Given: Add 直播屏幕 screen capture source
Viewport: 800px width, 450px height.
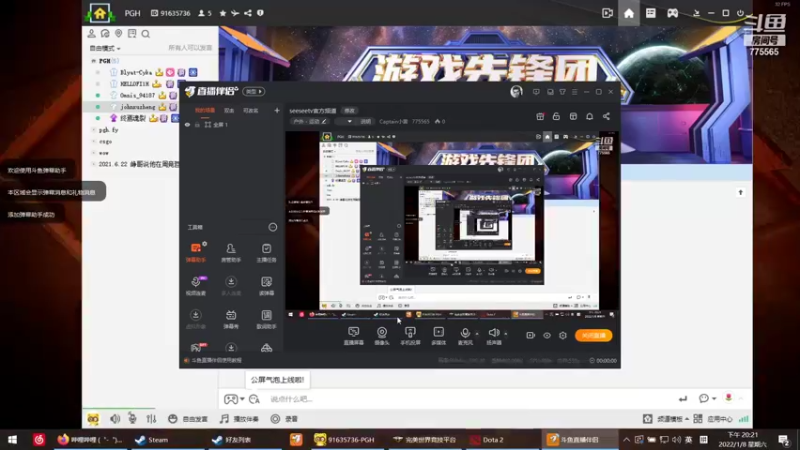Looking at the screenshot, I should 354,336.
